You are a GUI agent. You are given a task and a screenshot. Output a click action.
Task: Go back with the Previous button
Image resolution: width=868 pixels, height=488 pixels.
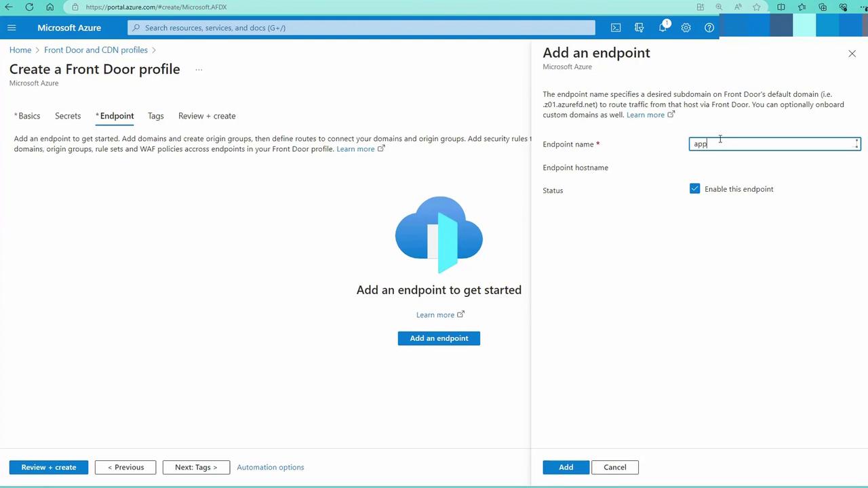tap(125, 467)
